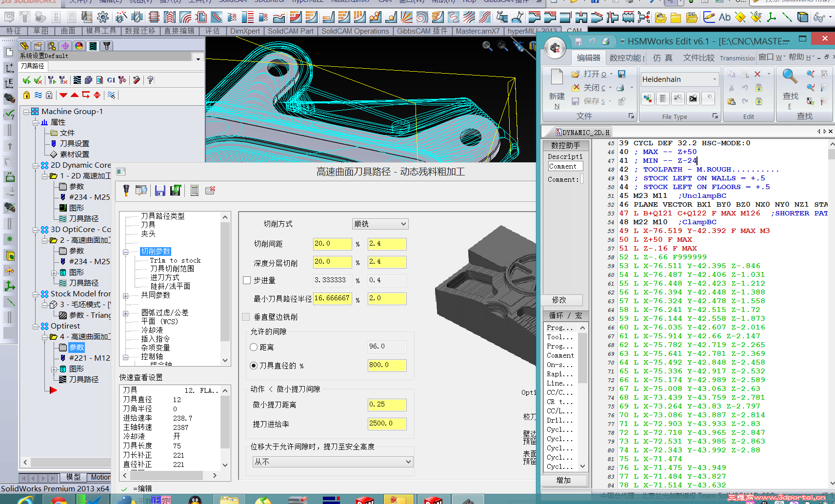Select the 距离 radio button
Viewport: 835px width, 504px height.
click(x=254, y=347)
